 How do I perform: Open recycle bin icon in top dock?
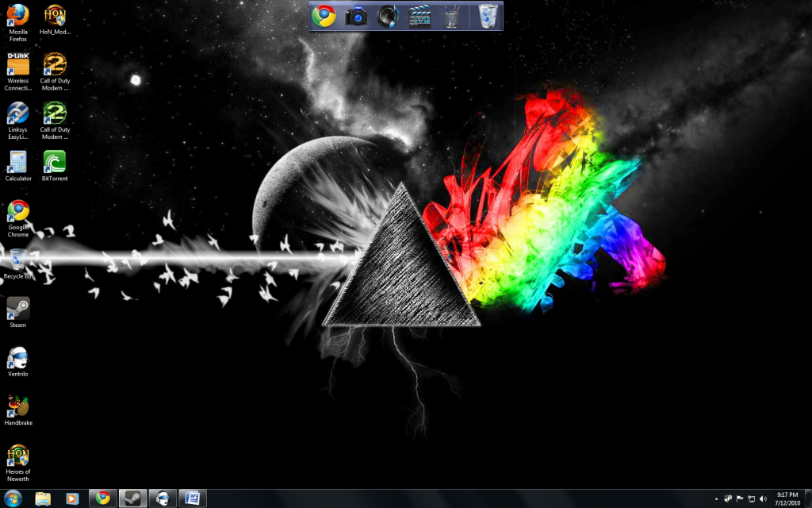point(488,16)
